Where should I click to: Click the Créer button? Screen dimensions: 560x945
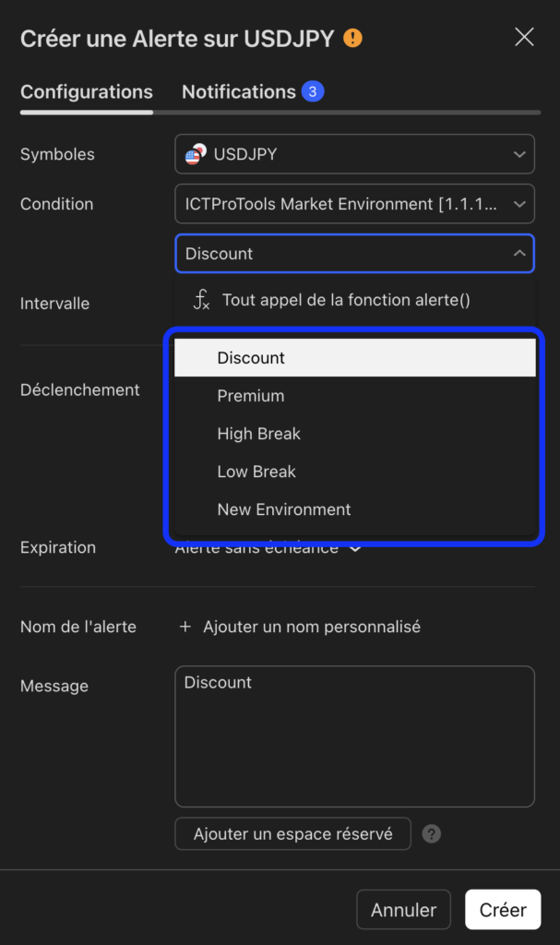(x=503, y=909)
